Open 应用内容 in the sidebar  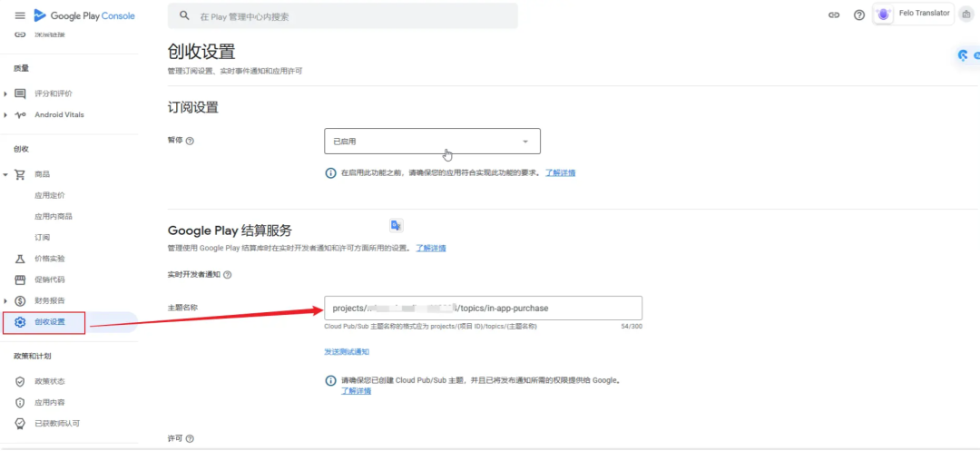click(49, 402)
